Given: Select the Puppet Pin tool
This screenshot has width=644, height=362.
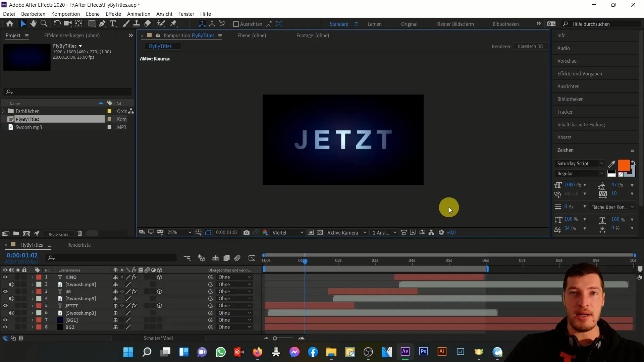Looking at the screenshot, I should coord(173,24).
